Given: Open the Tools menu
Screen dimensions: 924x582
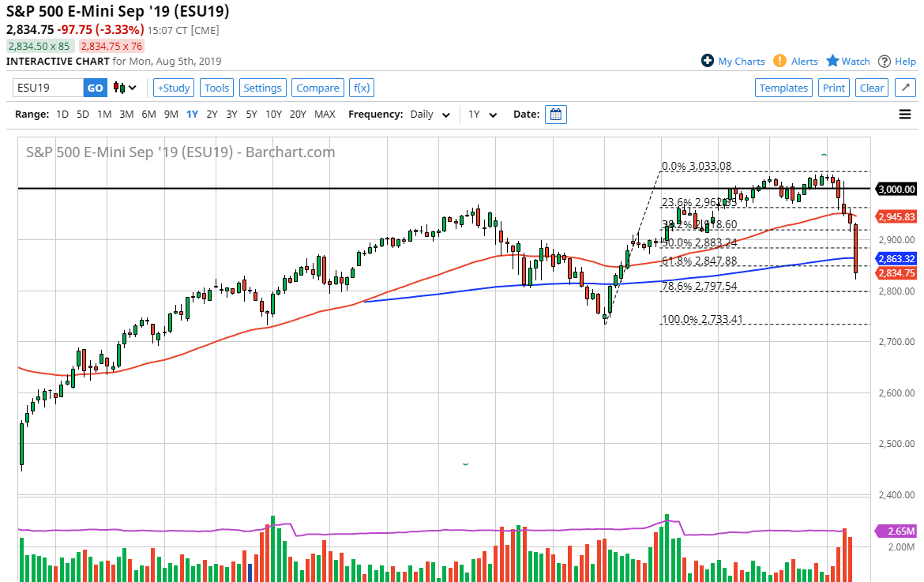Looking at the screenshot, I should (216, 88).
